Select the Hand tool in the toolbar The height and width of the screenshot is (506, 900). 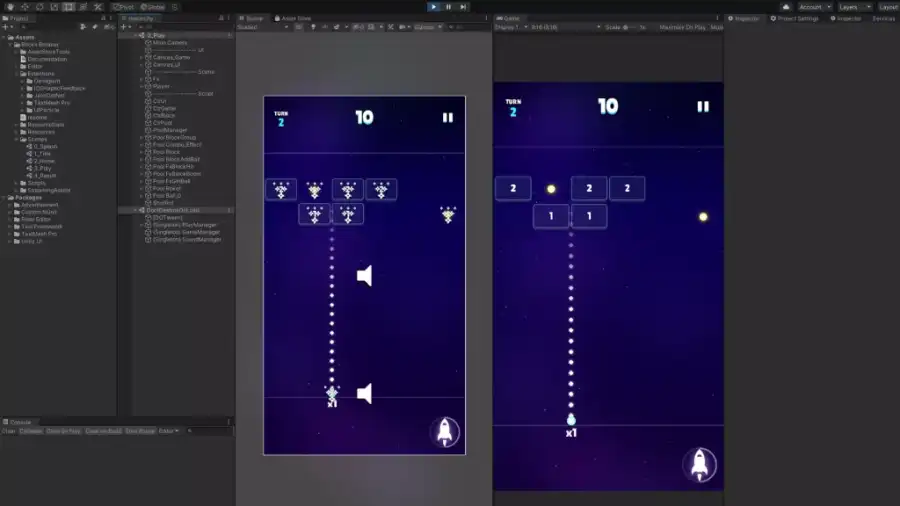pos(10,7)
